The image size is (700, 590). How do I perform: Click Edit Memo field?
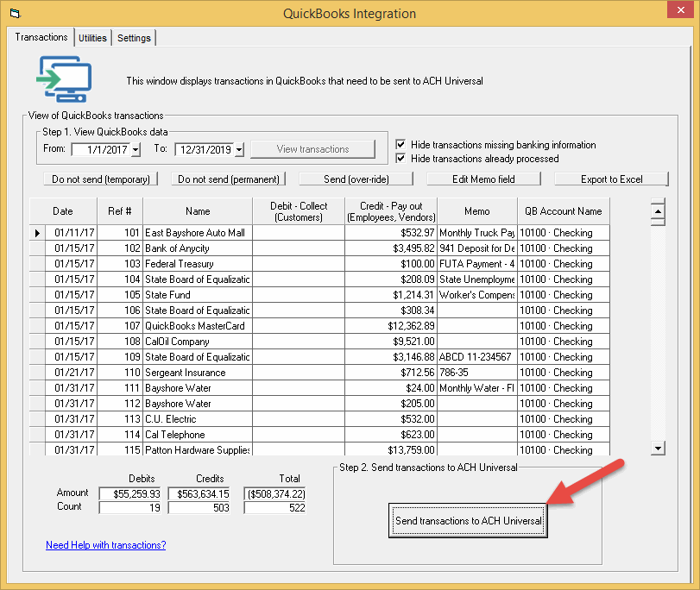coord(482,179)
